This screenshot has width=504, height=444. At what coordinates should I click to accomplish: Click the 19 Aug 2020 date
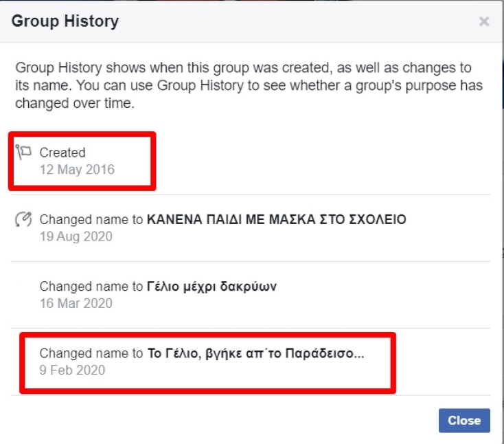tap(76, 237)
